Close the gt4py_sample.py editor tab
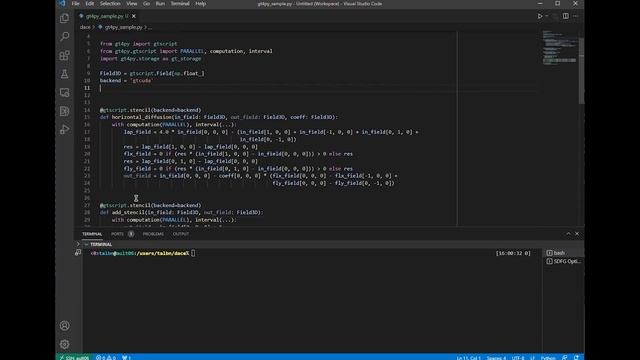 pyautogui.click(x=134, y=16)
